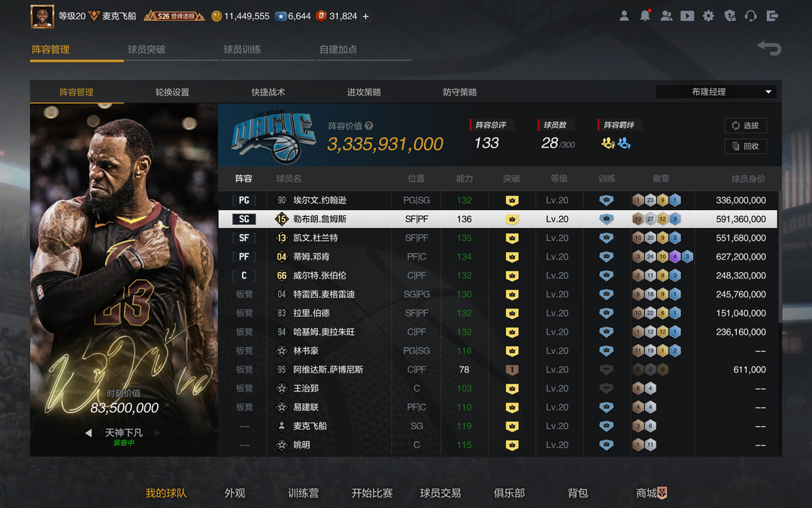Switch to the 球员训练 tab
The image size is (812, 508).
tap(242, 49)
